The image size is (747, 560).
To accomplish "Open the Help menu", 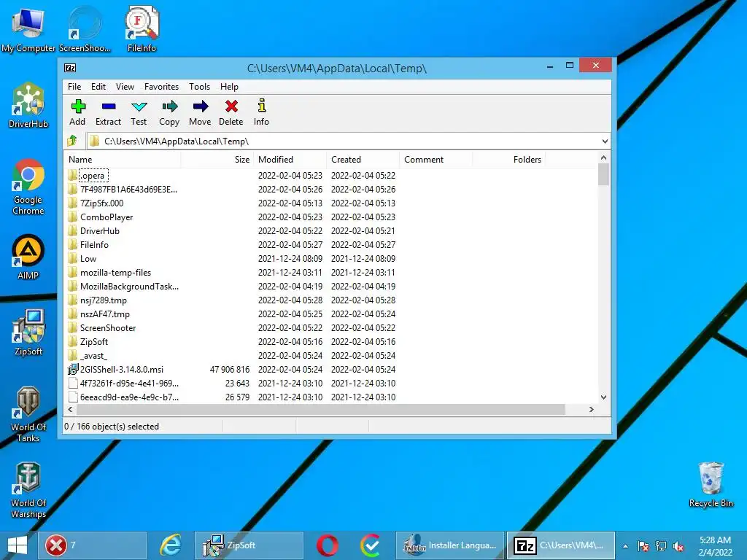I will tap(229, 87).
